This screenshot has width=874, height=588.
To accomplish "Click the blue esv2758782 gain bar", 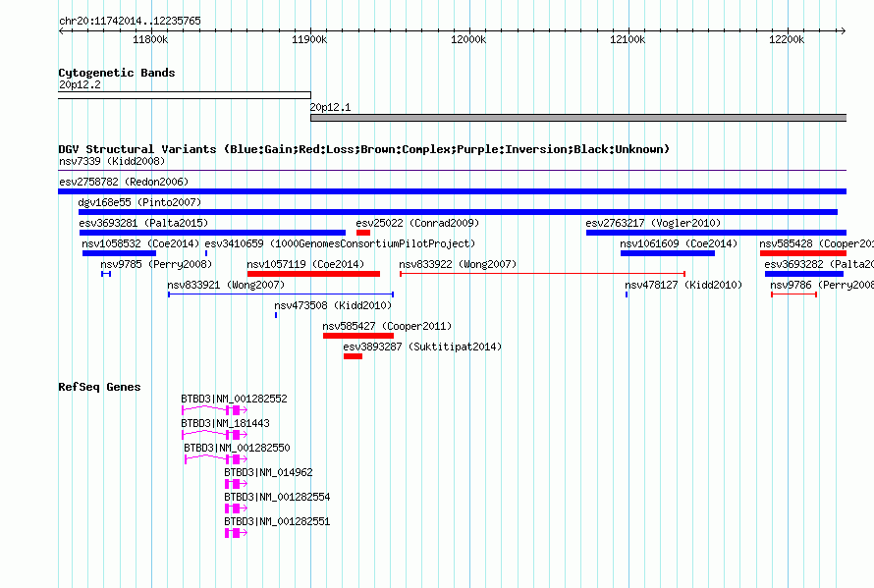I will (x=452, y=191).
